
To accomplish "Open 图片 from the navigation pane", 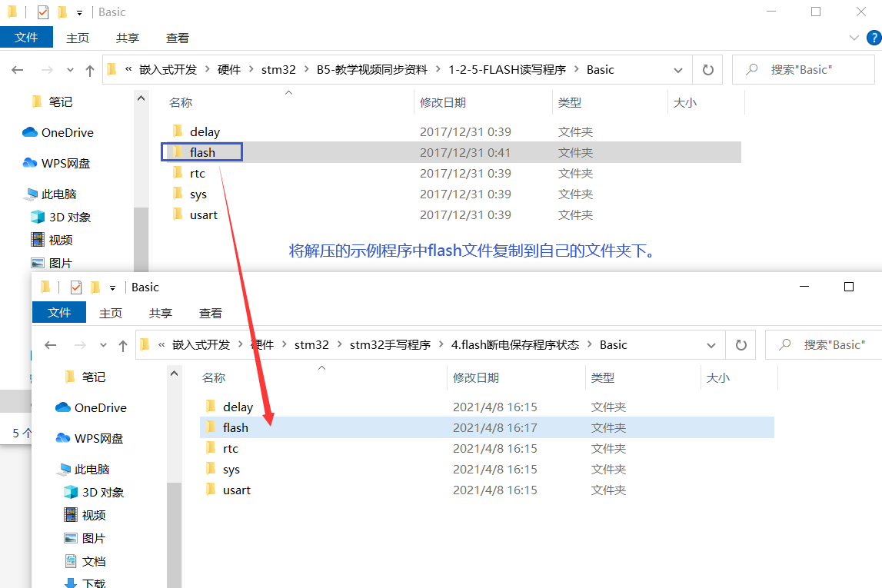I will click(57, 262).
